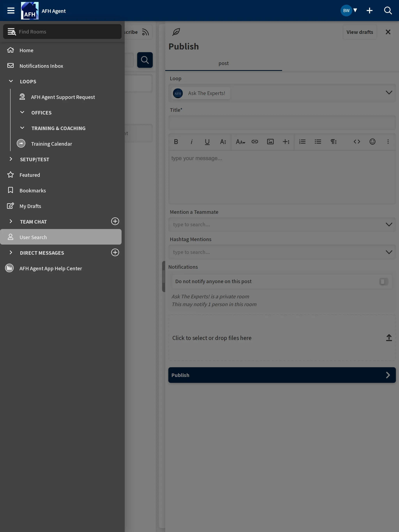The image size is (399, 532).
Task: Apply underline formatting in editor
Action: [207, 142]
